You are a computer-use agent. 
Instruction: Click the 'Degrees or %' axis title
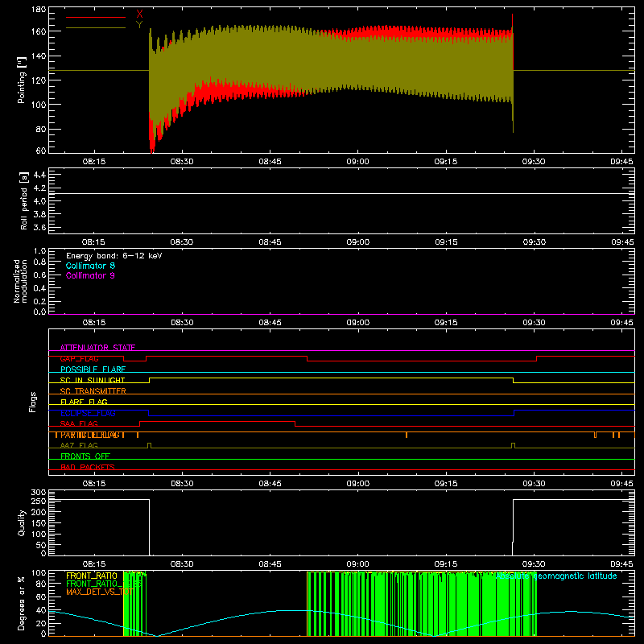(22, 603)
